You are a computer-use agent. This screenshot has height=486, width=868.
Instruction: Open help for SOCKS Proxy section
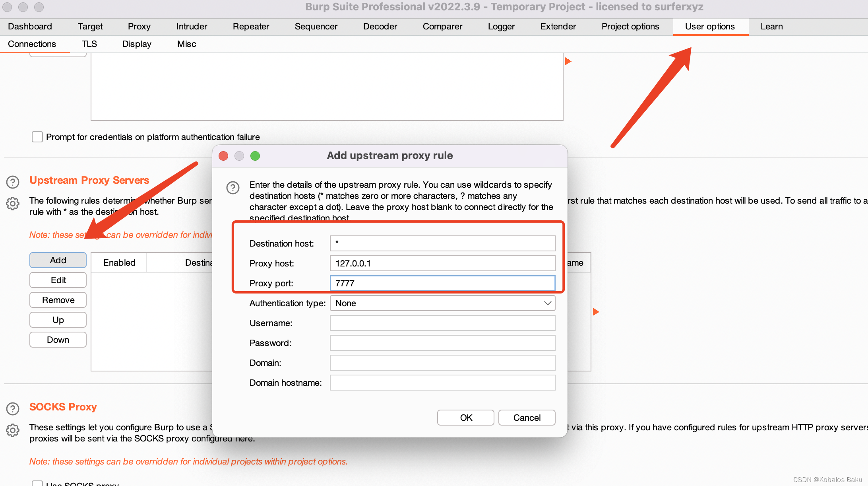(x=13, y=409)
